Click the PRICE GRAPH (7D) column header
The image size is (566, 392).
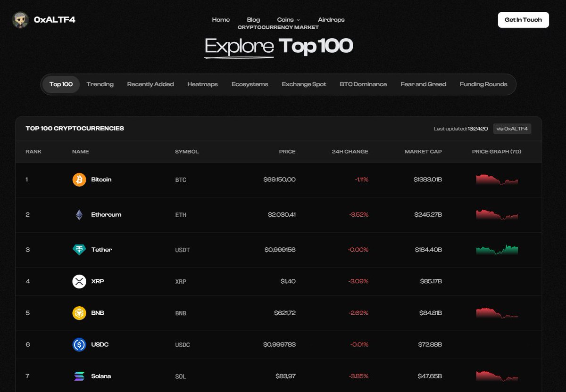[497, 152]
